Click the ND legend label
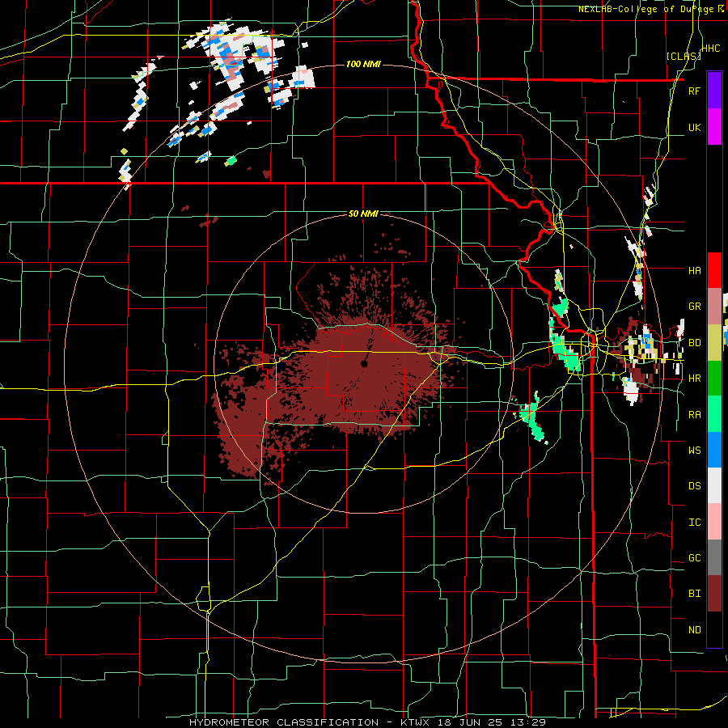This screenshot has width=728, height=728. (694, 630)
